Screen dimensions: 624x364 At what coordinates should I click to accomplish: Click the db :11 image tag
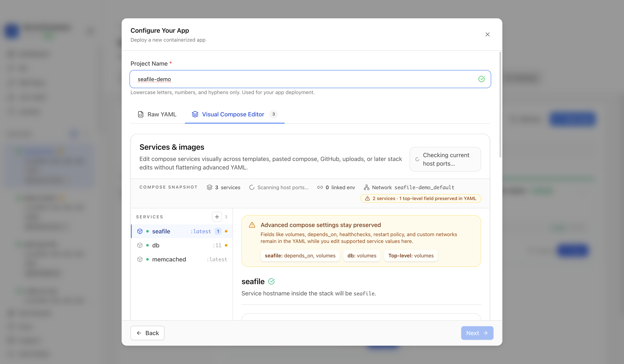217,245
